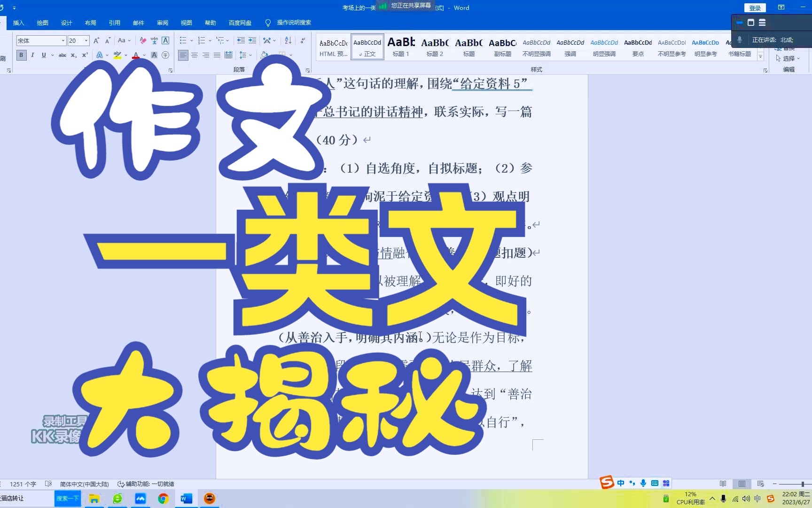Apply the 标题 1 heading style
812x508 pixels.
point(401,47)
